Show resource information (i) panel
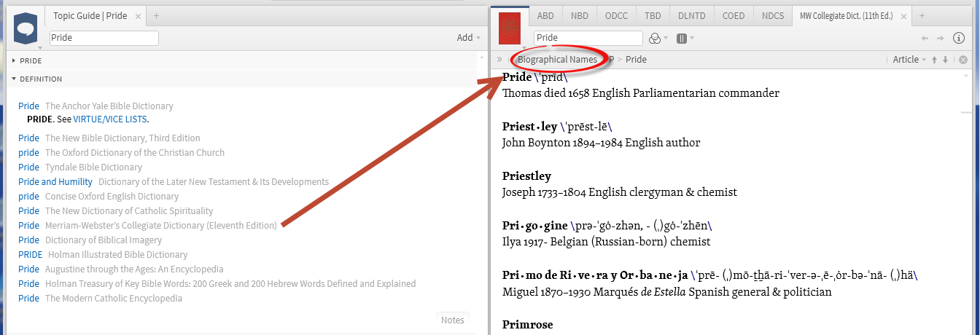980x335 pixels. (x=959, y=38)
